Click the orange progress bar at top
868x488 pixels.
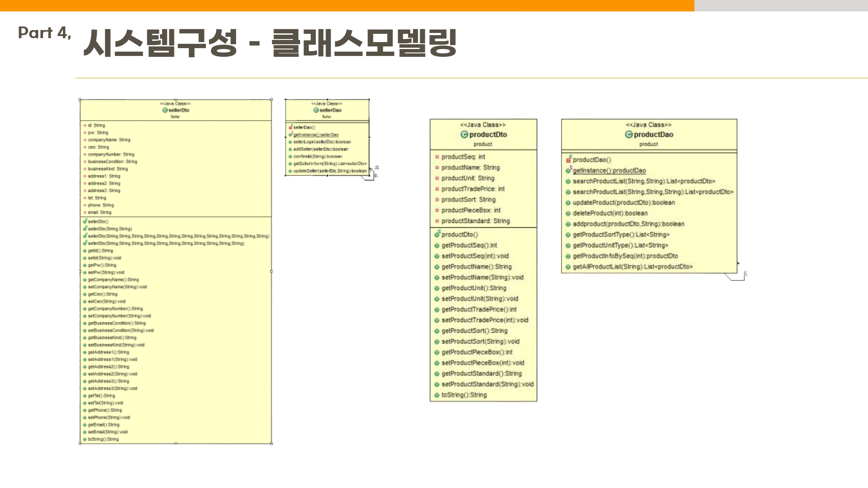347,5
